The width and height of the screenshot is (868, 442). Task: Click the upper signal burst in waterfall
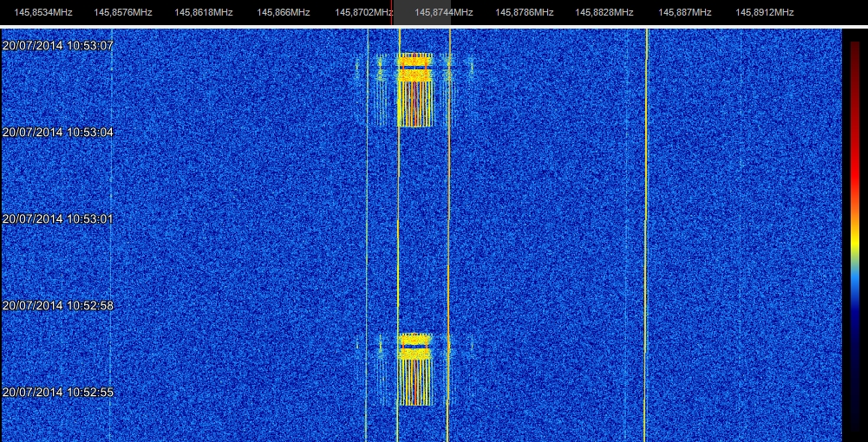tap(414, 89)
